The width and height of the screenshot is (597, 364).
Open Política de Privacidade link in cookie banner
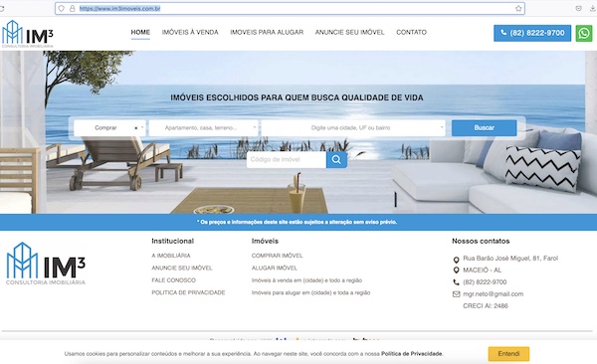[x=412, y=354]
